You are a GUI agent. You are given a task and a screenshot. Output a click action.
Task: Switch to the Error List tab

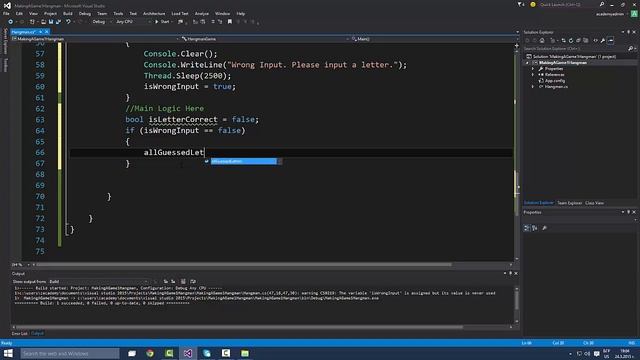point(20,333)
